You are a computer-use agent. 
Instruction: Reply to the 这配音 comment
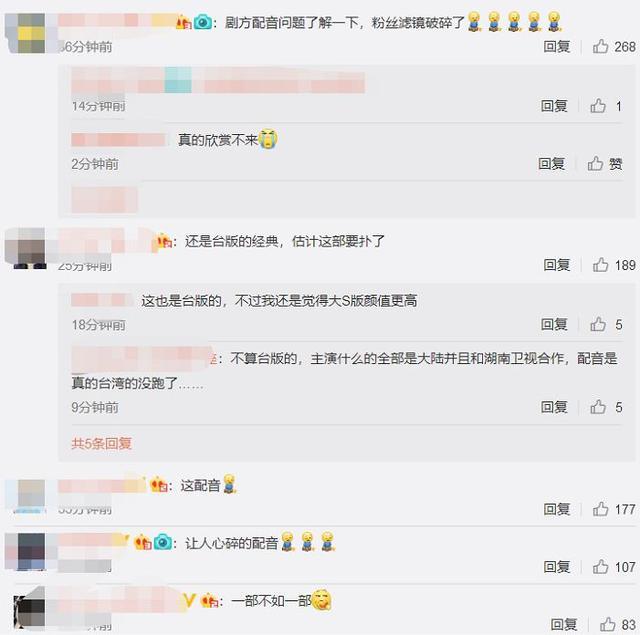556,509
